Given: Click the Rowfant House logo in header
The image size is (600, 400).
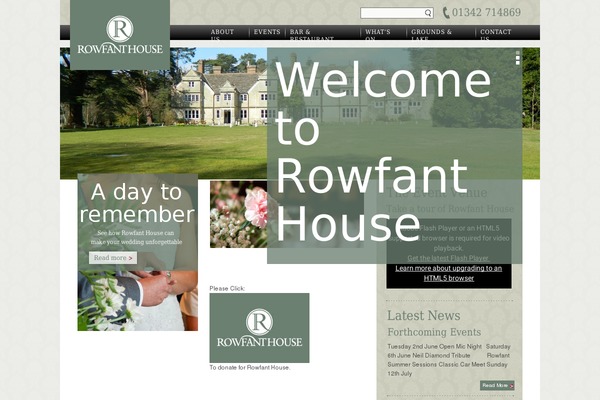Looking at the screenshot, I should [120, 35].
